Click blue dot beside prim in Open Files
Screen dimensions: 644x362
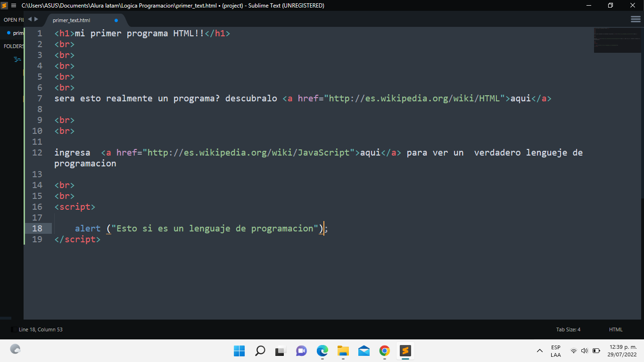[x=8, y=33]
